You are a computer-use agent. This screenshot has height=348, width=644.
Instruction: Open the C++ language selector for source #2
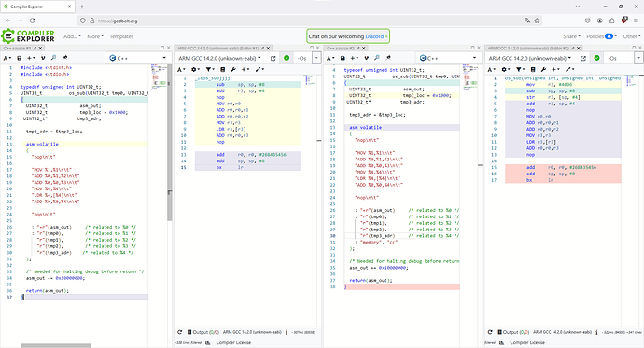[448, 58]
